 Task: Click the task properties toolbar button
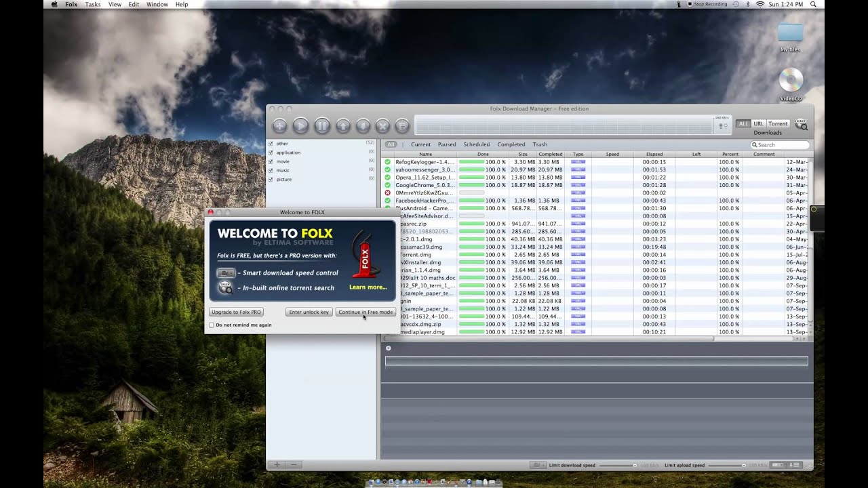point(402,125)
